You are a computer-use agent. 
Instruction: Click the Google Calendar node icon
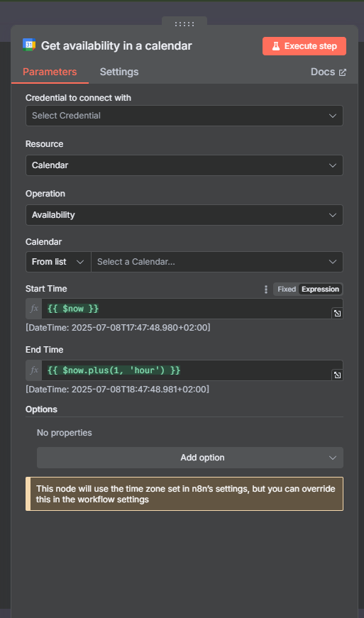pyautogui.click(x=29, y=45)
